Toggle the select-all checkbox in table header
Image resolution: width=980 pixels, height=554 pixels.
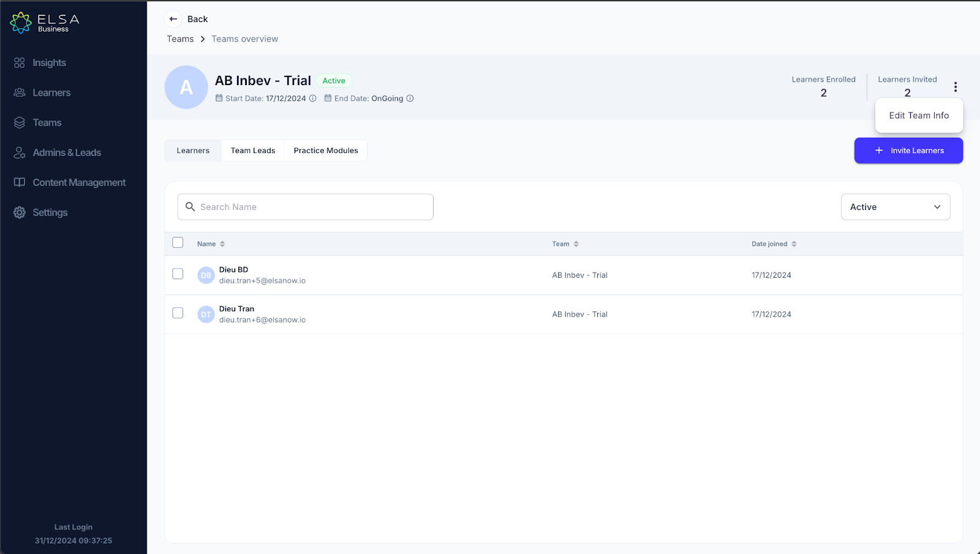click(178, 242)
